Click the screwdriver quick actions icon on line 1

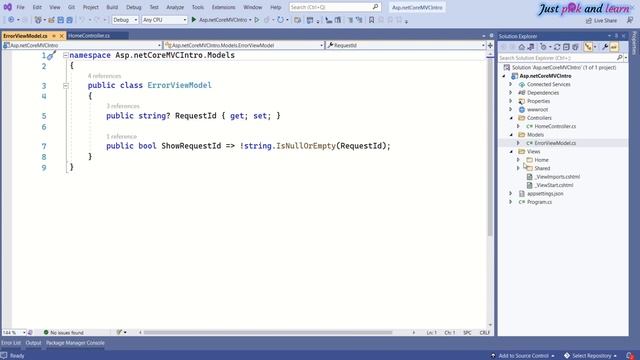pos(51,56)
